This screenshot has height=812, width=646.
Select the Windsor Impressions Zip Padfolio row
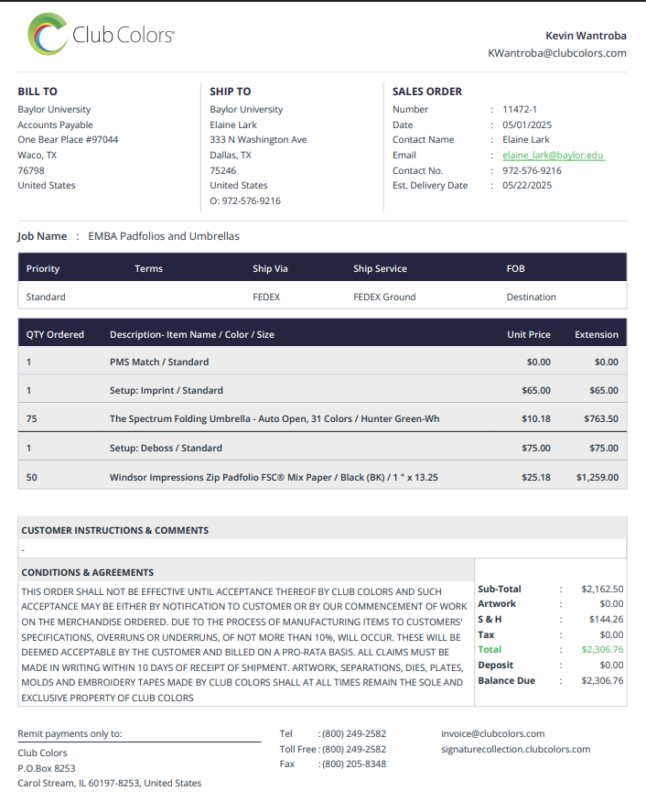click(x=322, y=477)
